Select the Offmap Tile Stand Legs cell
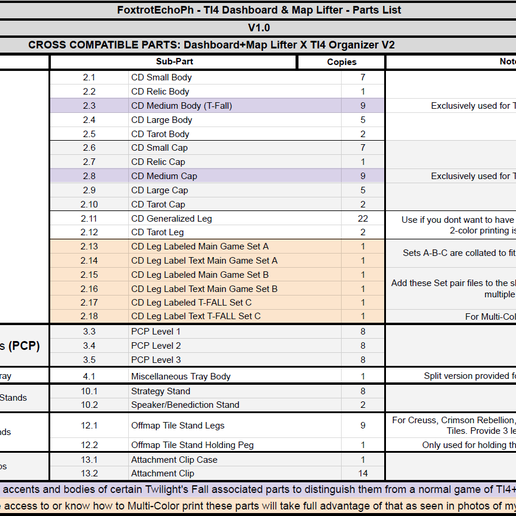Screen dimensions: 516x516 click(x=235, y=425)
